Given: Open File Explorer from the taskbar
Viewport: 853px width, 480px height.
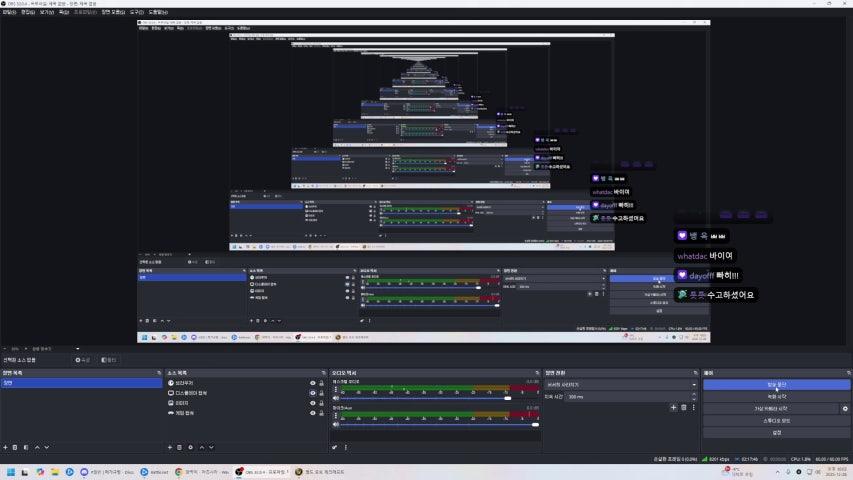Looking at the screenshot, I should tap(55, 472).
